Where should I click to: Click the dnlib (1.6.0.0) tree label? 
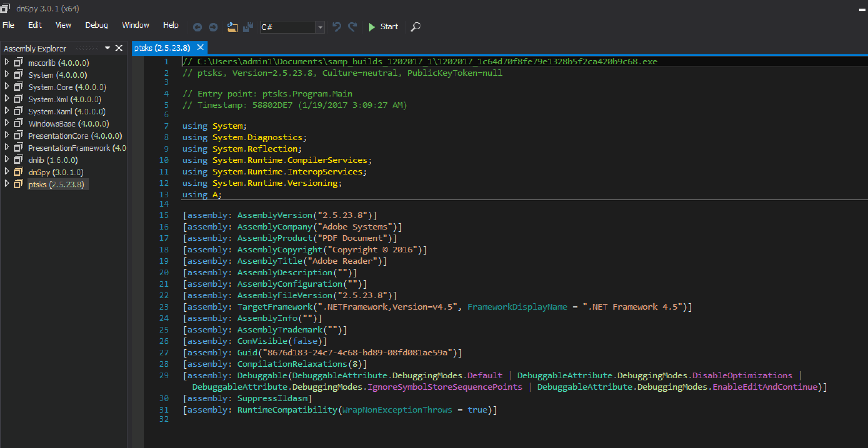click(x=53, y=160)
